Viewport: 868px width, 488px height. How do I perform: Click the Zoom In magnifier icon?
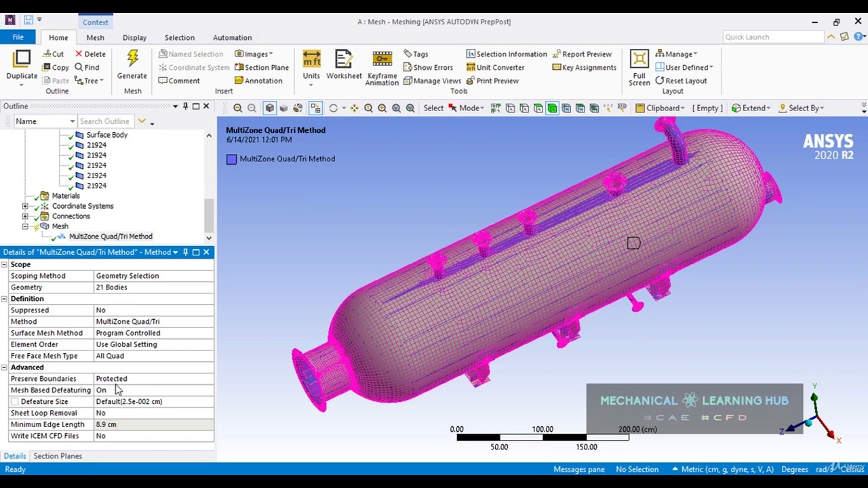tap(238, 108)
